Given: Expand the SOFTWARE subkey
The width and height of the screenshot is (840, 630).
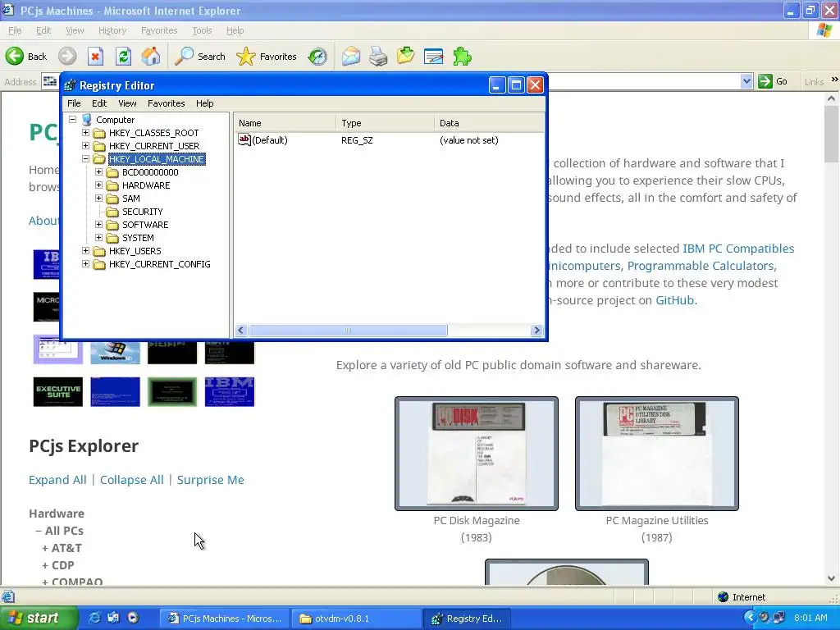Looking at the screenshot, I should [x=98, y=225].
